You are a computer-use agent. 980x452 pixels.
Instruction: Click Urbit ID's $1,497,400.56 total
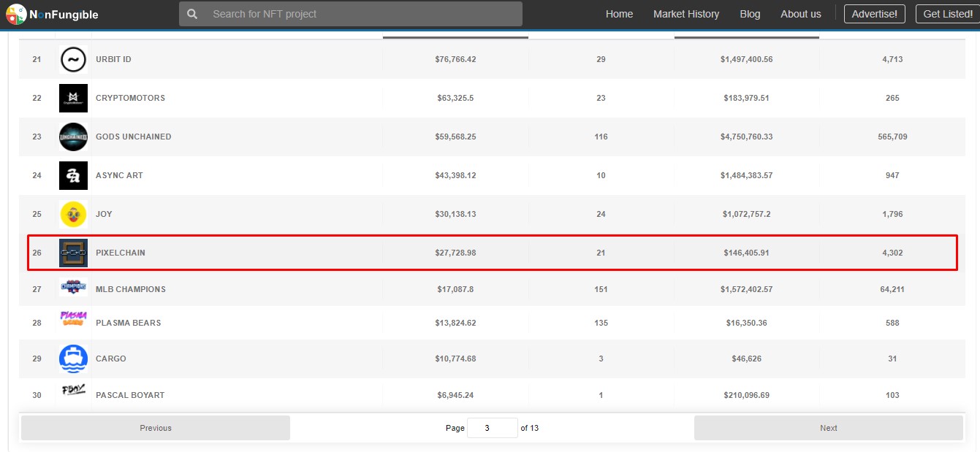click(x=746, y=59)
